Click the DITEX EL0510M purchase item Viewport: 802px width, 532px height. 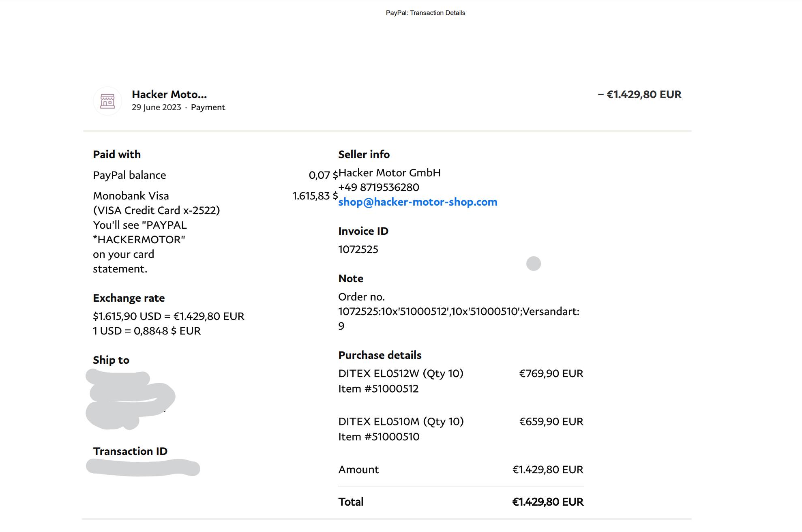click(401, 422)
